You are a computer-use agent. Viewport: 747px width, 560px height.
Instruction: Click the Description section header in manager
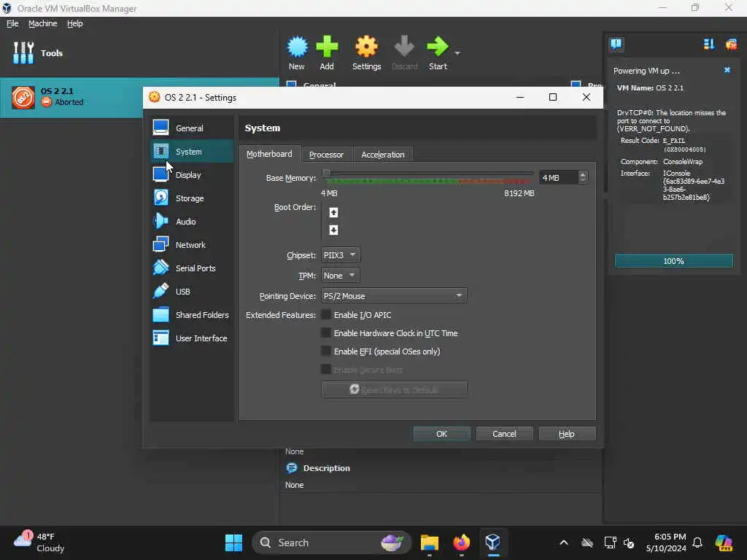coord(326,468)
